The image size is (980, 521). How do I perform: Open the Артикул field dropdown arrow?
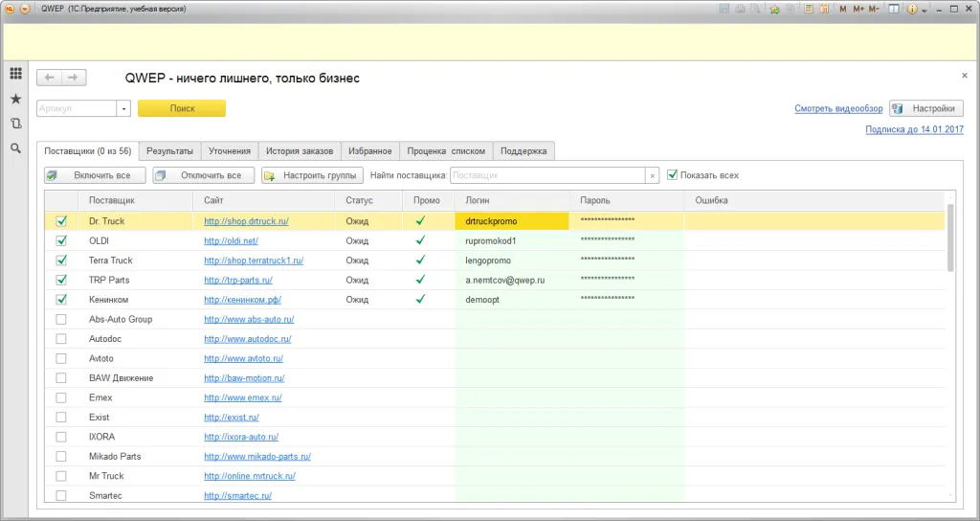[123, 109]
